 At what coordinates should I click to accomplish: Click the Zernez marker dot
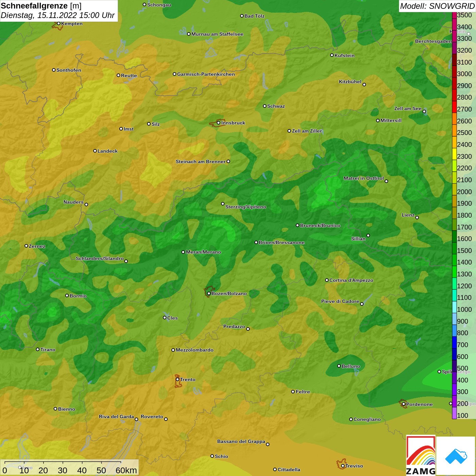coord(26,246)
